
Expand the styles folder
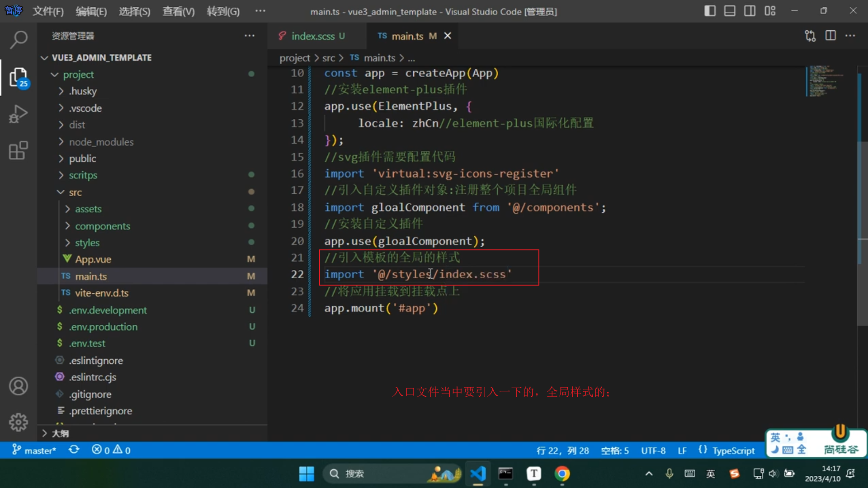pos(152,243)
